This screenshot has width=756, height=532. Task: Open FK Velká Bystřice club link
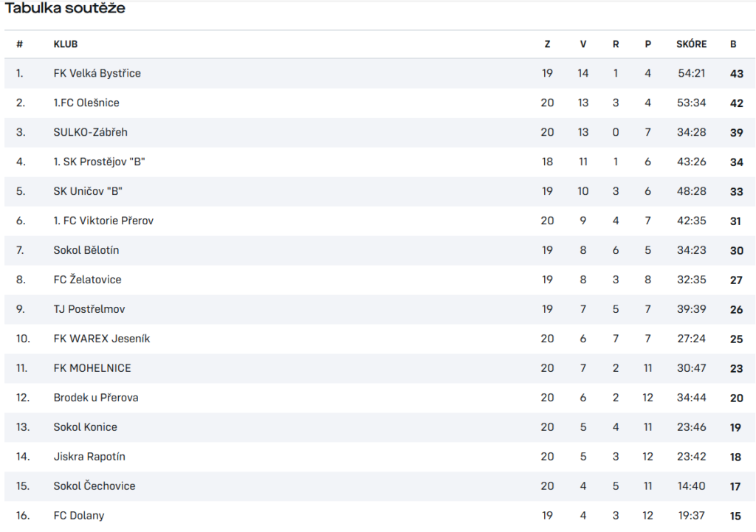97,73
